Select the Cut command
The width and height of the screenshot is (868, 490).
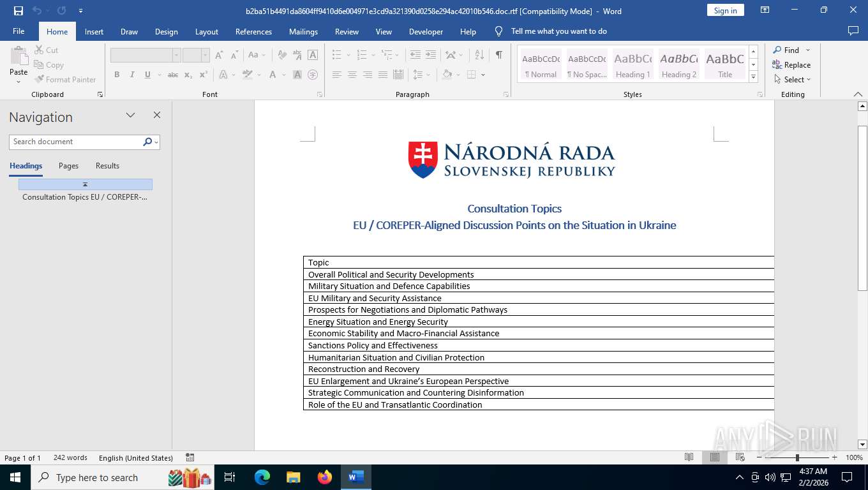[46, 50]
